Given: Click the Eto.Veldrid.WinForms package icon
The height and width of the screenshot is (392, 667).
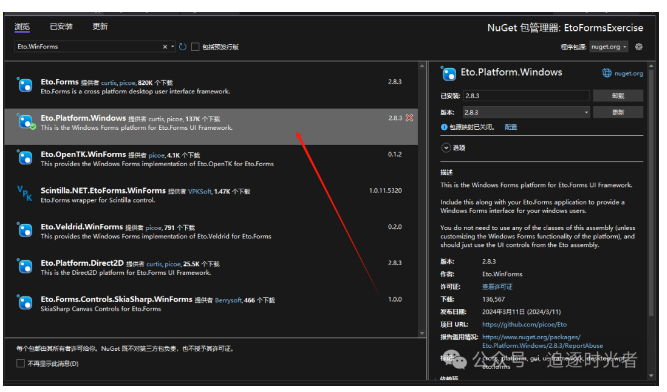Looking at the screenshot, I should 25,230.
